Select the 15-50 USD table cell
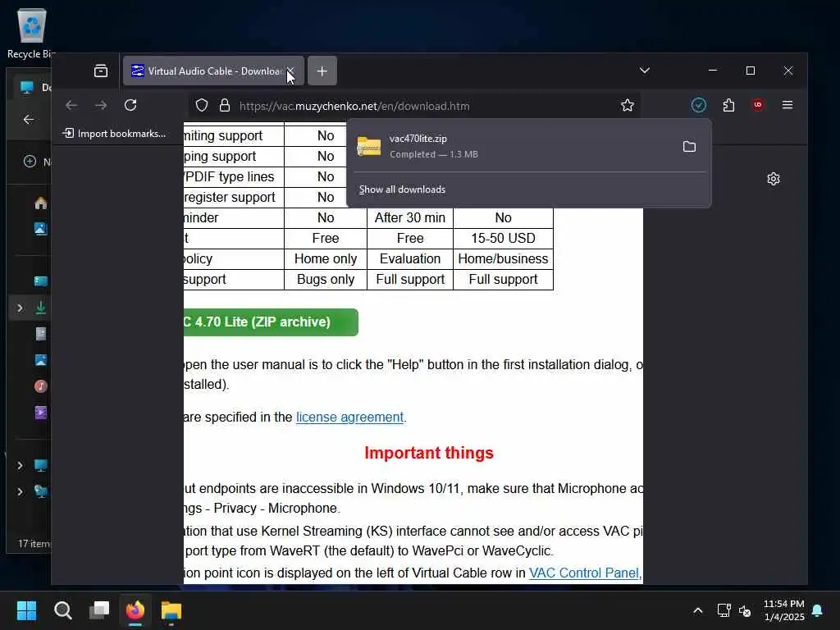840x630 pixels. 503,239
